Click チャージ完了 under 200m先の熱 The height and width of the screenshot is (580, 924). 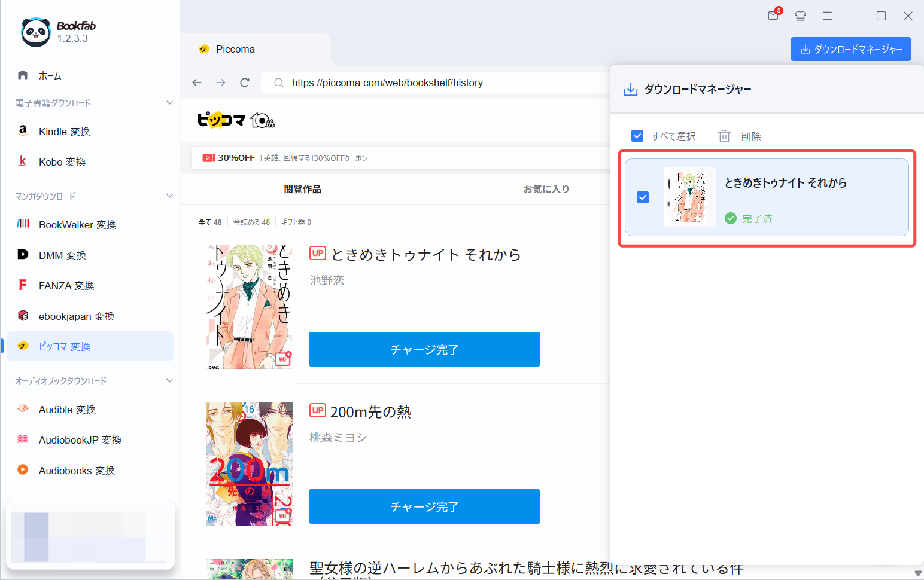click(x=424, y=506)
